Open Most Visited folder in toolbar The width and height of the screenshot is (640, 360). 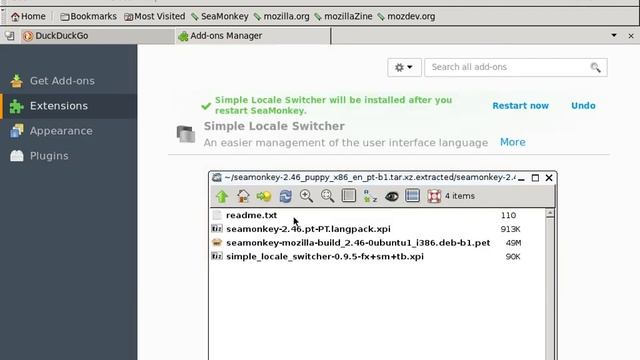(x=155, y=17)
